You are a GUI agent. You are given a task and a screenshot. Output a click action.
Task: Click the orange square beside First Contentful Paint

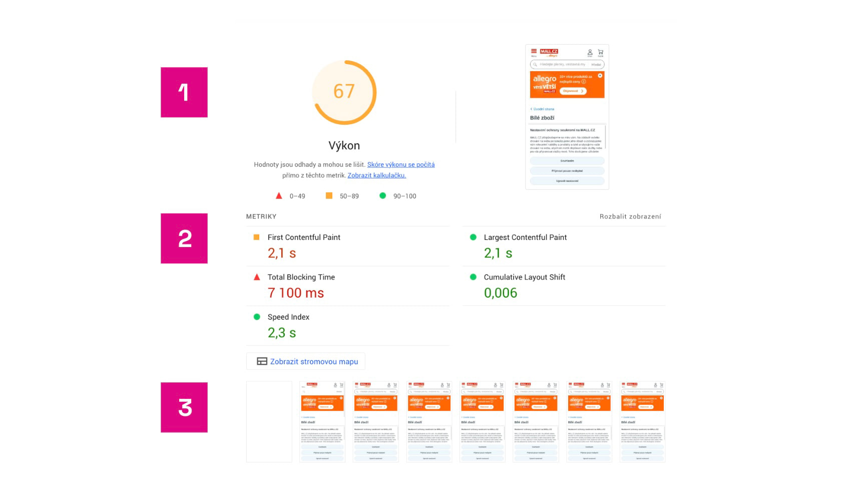pyautogui.click(x=256, y=237)
